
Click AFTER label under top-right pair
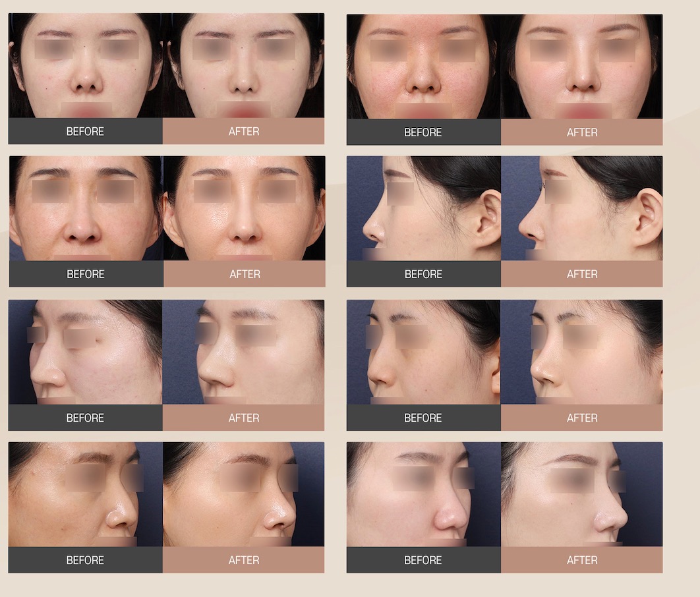point(582,132)
